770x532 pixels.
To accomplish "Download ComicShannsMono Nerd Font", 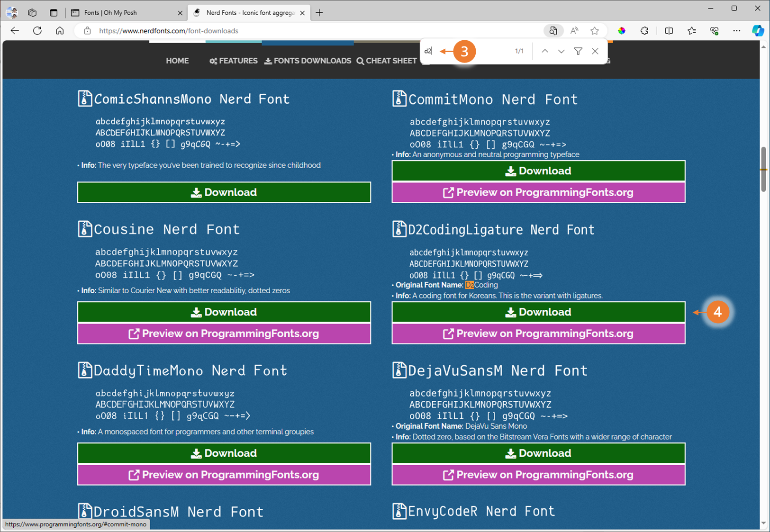I will point(224,192).
